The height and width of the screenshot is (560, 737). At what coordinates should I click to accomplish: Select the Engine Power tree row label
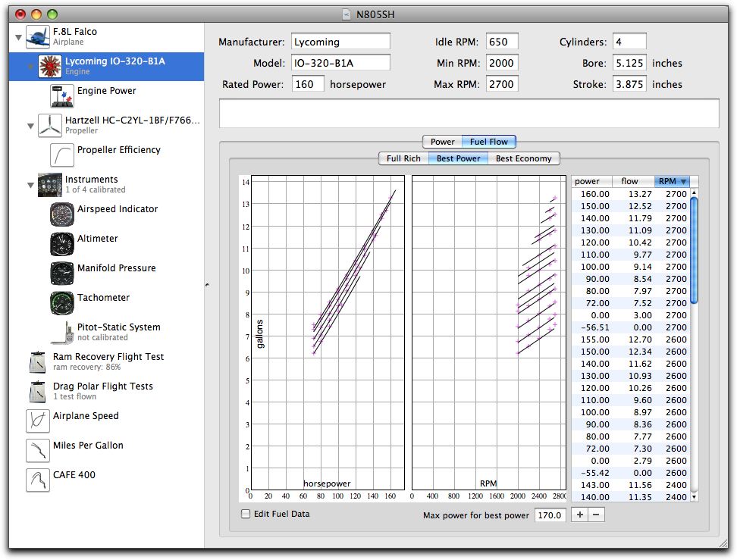point(107,91)
